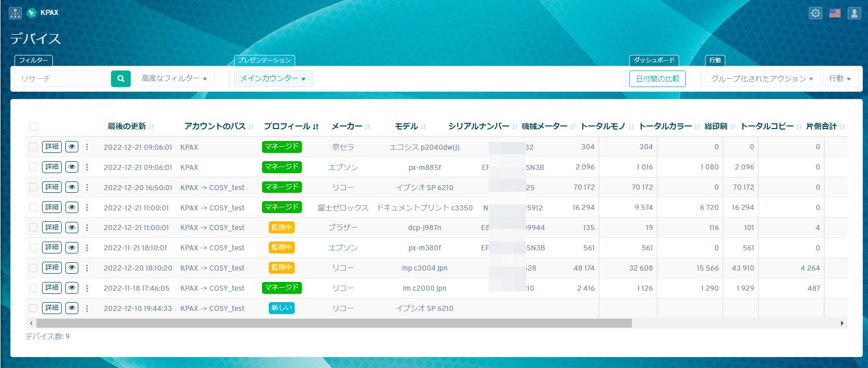This screenshot has width=868, height=368.
Task: Click the デバイス数: 9 count text
Action: point(47,337)
